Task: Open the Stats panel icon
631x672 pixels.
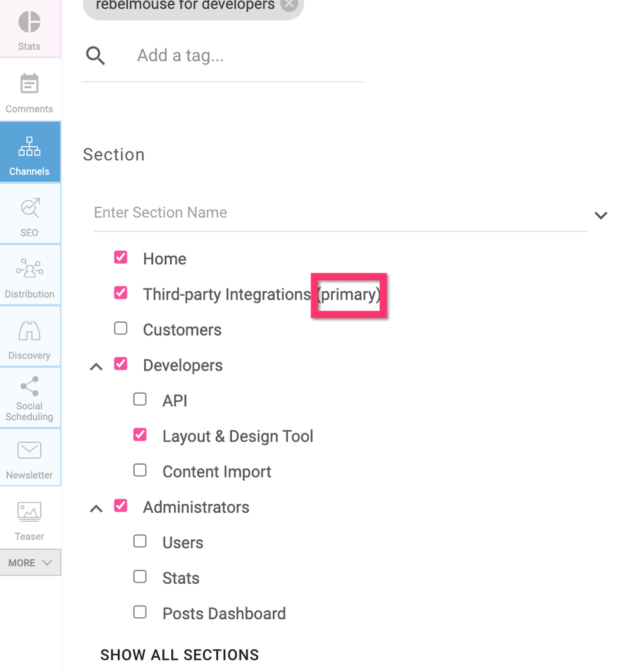Action: click(29, 23)
